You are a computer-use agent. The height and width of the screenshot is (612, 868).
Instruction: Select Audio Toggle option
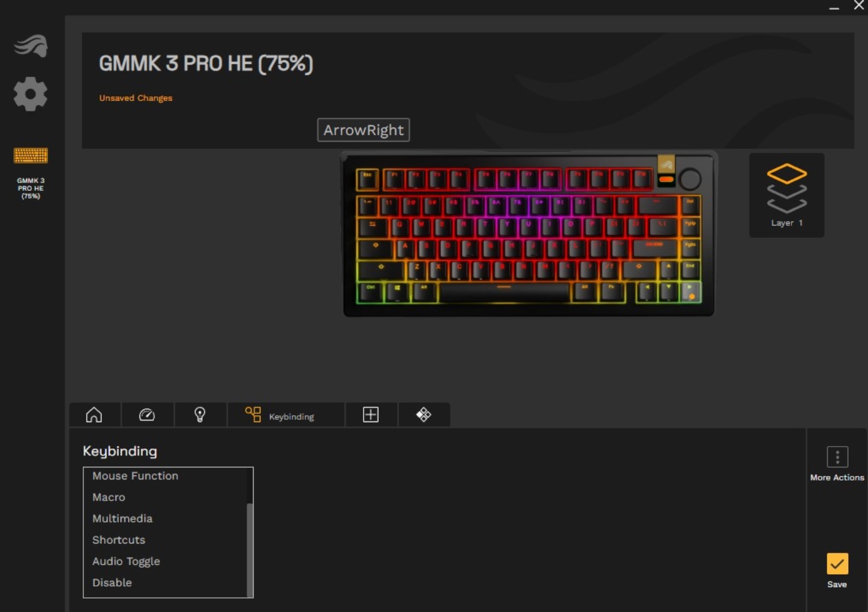(x=126, y=562)
